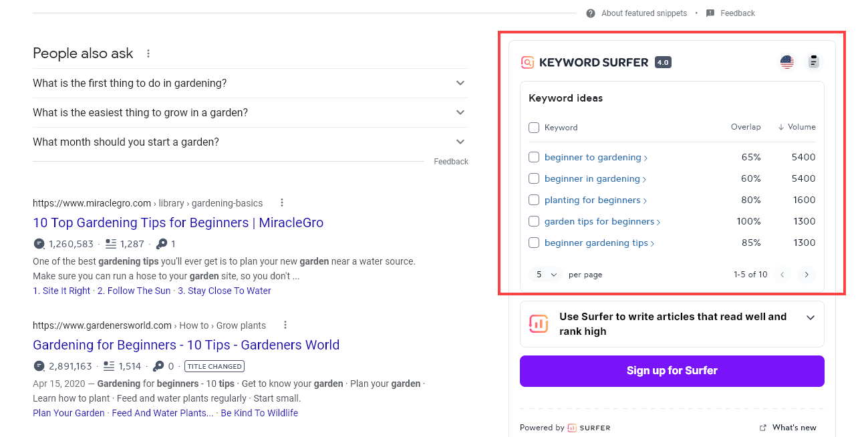Image resolution: width=868 pixels, height=437 pixels.
Task: Click the 'Sign up for Surfer' button
Action: [672, 371]
